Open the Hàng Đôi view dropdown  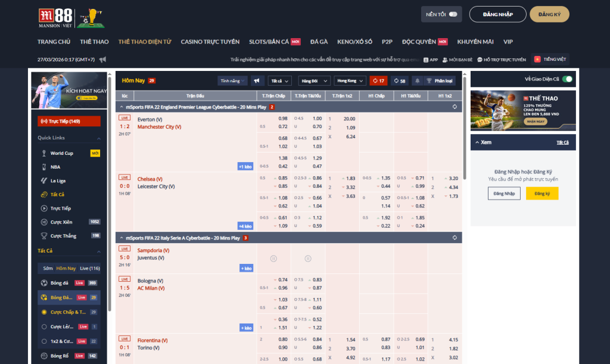point(315,81)
